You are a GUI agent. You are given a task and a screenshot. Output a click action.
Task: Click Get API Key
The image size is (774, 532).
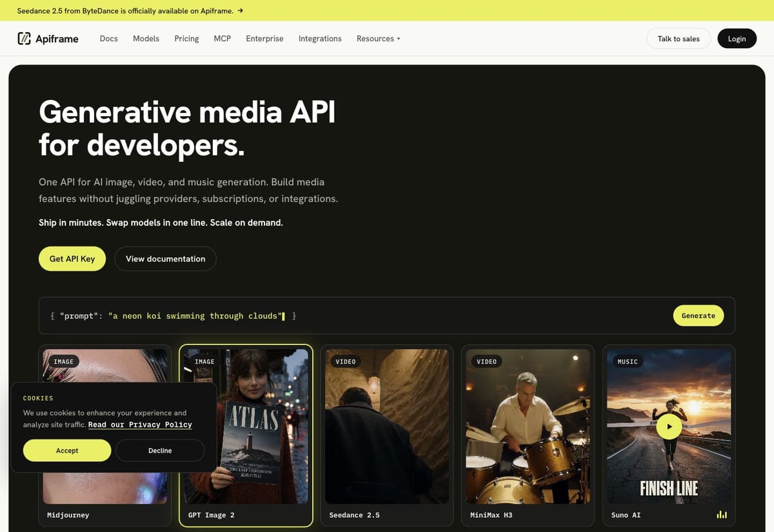tap(72, 259)
